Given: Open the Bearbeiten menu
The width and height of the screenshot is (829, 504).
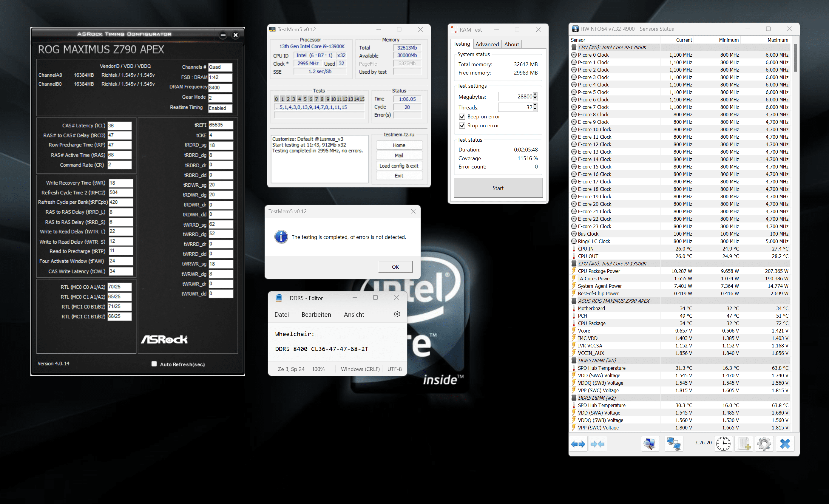Looking at the screenshot, I should [316, 315].
